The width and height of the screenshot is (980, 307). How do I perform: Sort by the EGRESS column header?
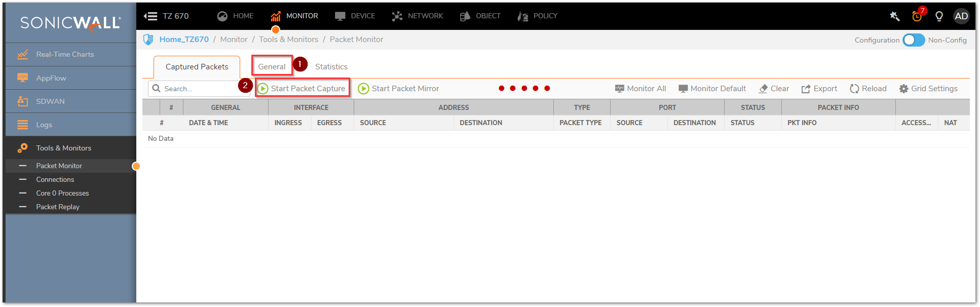tap(329, 123)
